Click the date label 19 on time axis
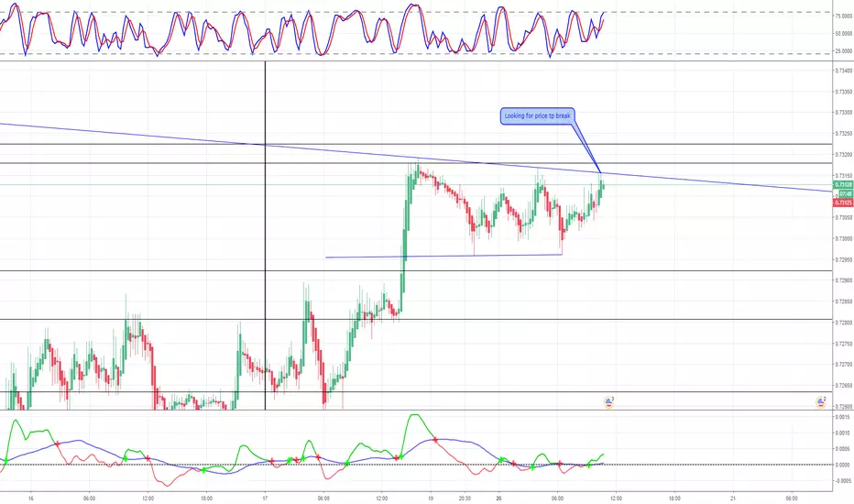The image size is (854, 504). pyautogui.click(x=431, y=498)
